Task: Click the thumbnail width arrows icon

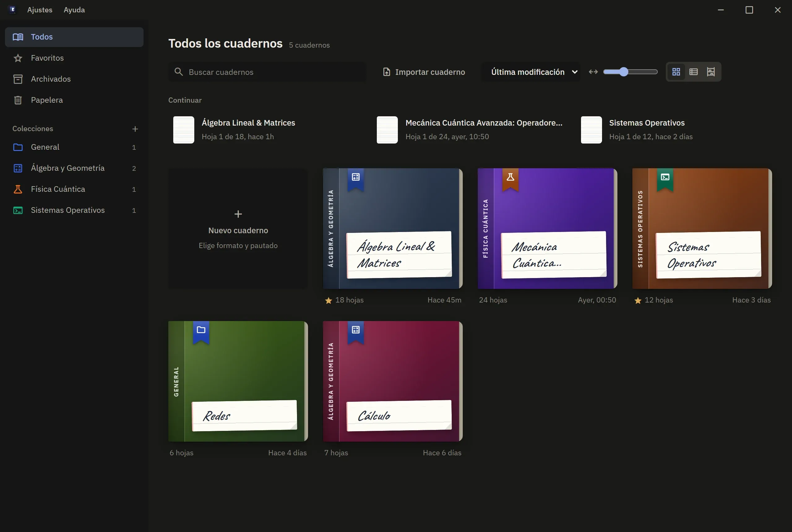Action: click(593, 72)
